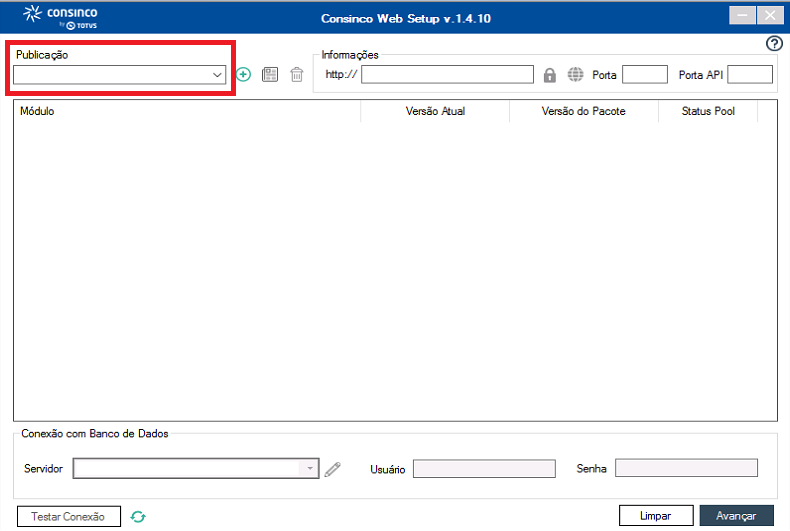Click the pencil edit server icon
The width and height of the screenshot is (790, 531).
point(333,469)
